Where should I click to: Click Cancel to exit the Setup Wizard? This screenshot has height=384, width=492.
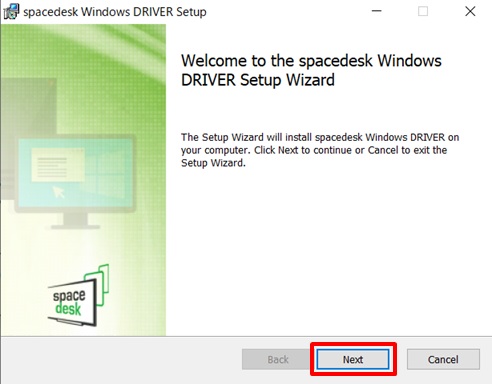click(x=443, y=359)
